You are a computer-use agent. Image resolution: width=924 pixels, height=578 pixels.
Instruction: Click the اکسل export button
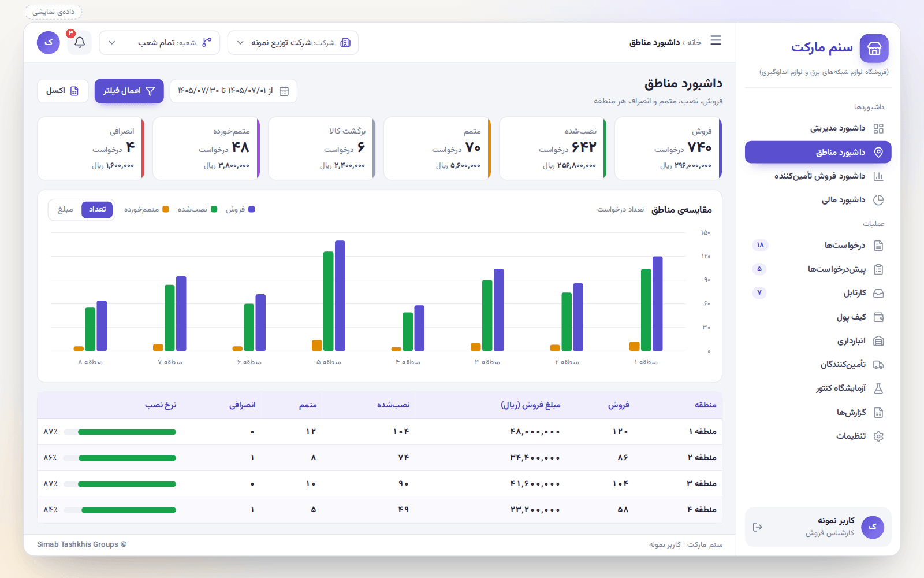pyautogui.click(x=62, y=91)
